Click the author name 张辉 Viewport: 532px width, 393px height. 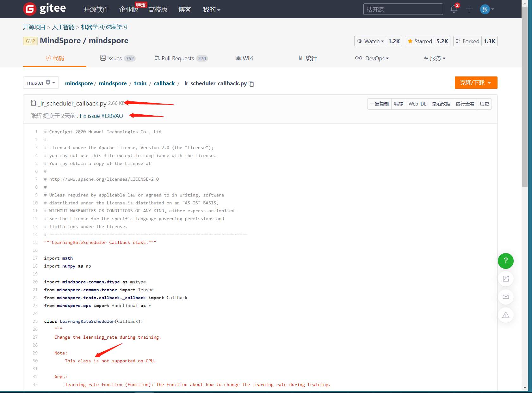(x=36, y=116)
